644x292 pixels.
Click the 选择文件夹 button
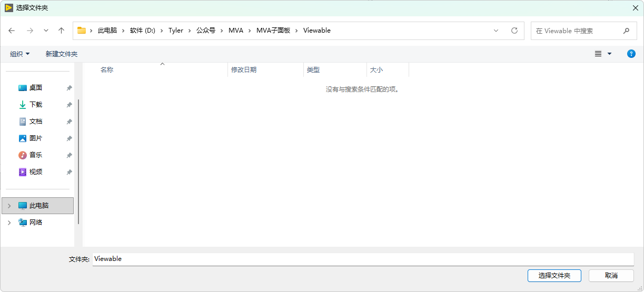[x=554, y=276]
